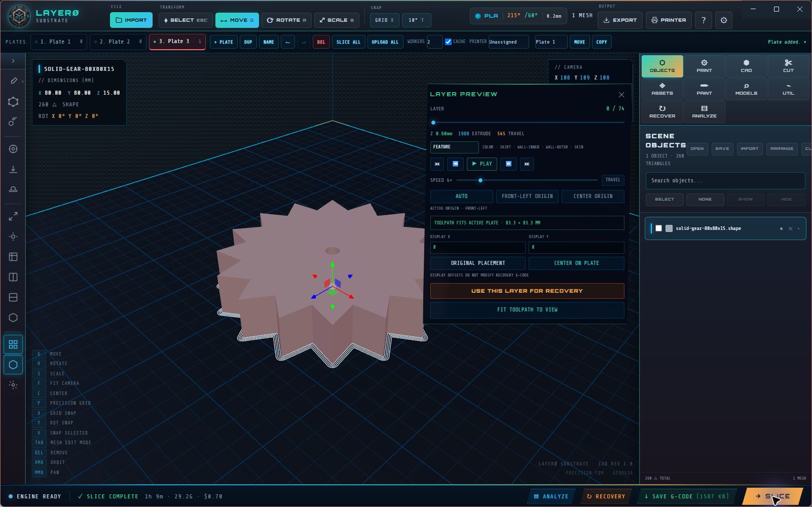Click the Speed slider handle
Screen dimensions: 812x507
click(481, 180)
